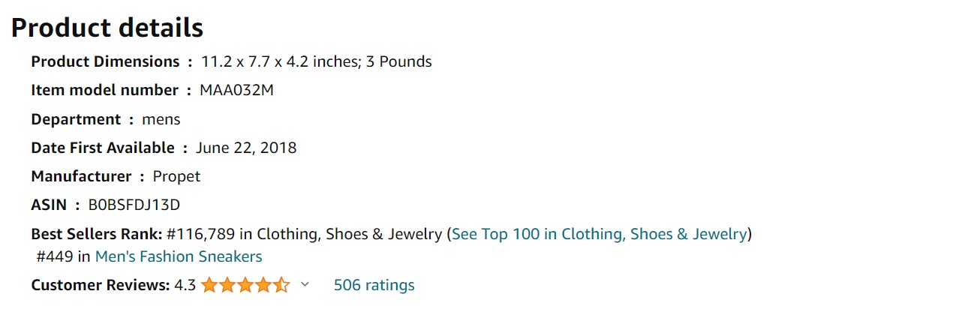Image resolution: width=980 pixels, height=318 pixels.
Task: Click the 4.3 rating number
Action: (185, 285)
